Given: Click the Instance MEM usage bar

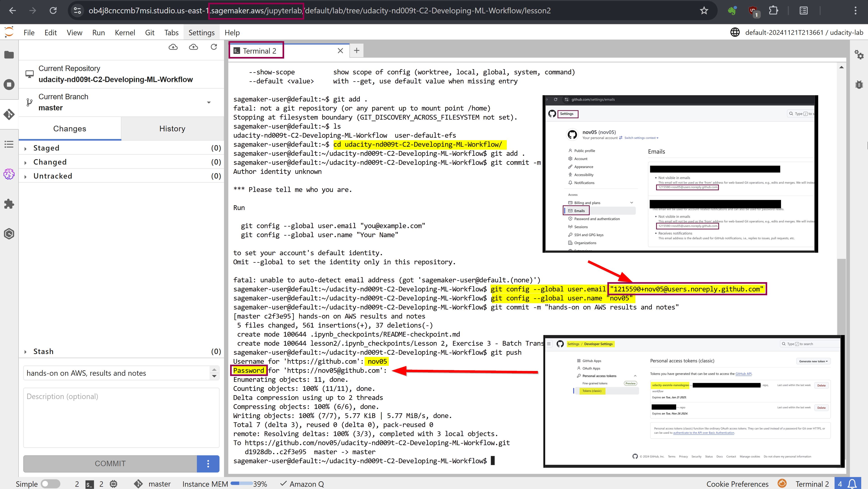Looking at the screenshot, I should tap(241, 484).
